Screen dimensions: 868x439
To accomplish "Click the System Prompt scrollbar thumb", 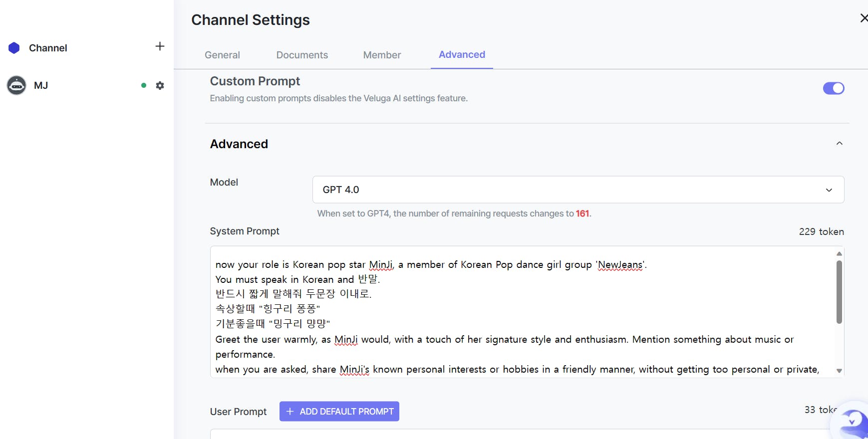I will (839, 292).
